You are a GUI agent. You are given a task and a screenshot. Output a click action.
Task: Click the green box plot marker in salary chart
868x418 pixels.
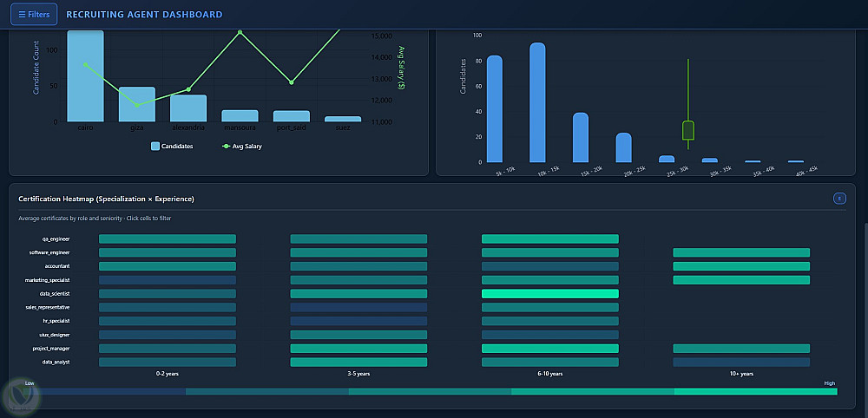(688, 130)
